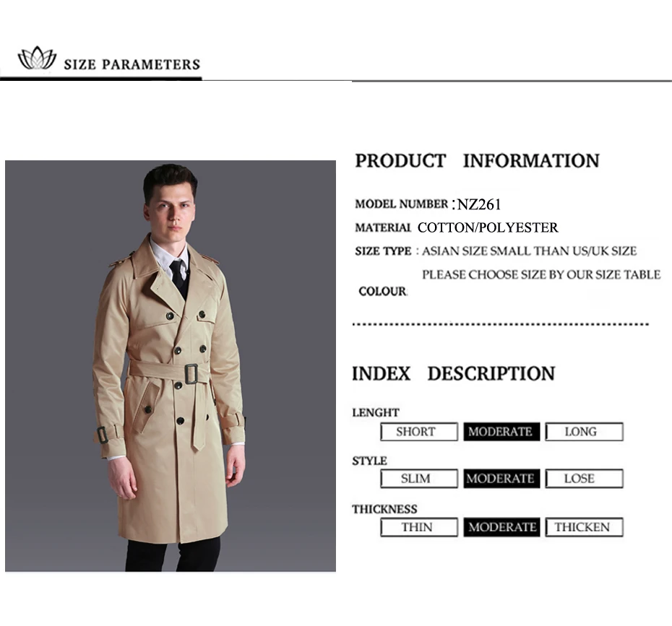672x626 pixels.
Task: Click the coat's belt buckle in photo
Action: (x=191, y=374)
